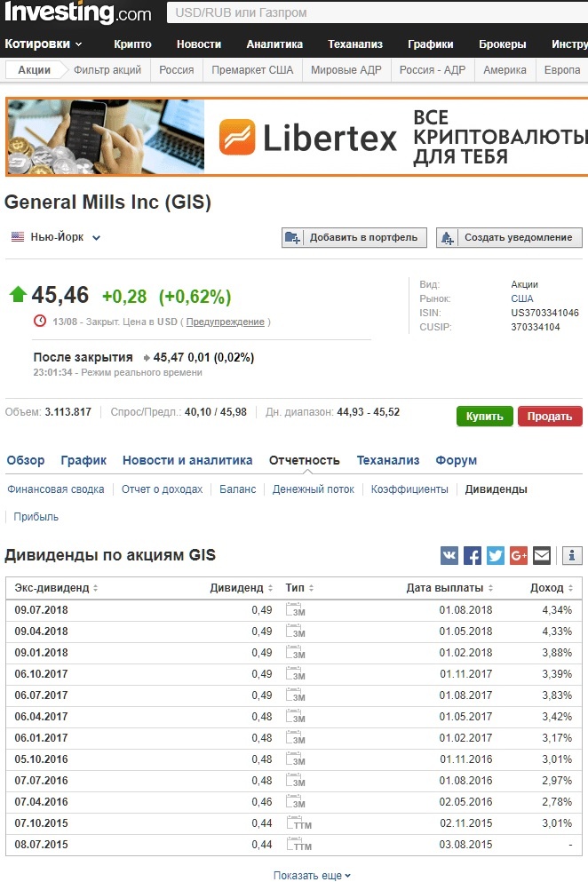
Task: Click the 3М type icon for 09.07.2018
Action: [x=296, y=609]
